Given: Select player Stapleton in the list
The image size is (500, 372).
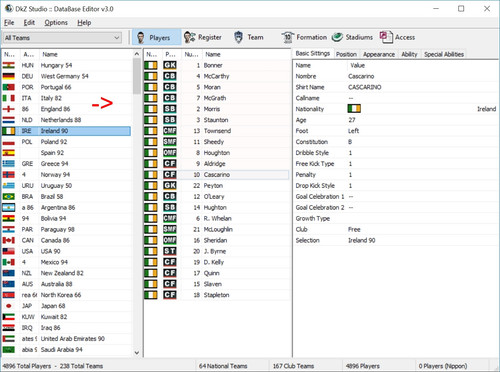Looking at the screenshot, I should point(217,295).
